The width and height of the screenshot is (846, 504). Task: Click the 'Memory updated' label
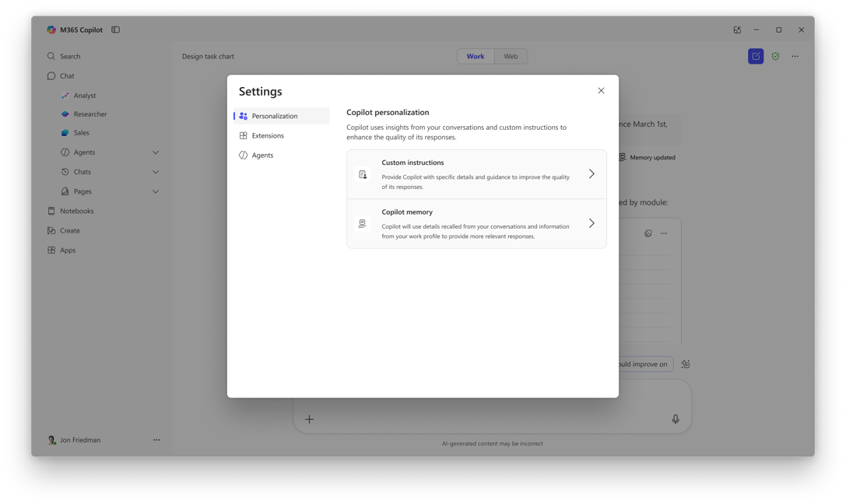652,157
